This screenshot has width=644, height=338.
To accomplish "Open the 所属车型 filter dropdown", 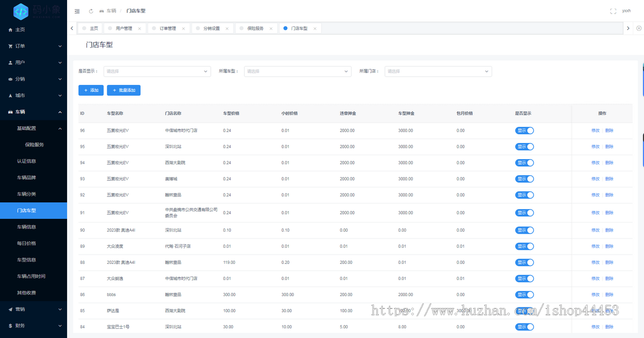I will tap(298, 71).
